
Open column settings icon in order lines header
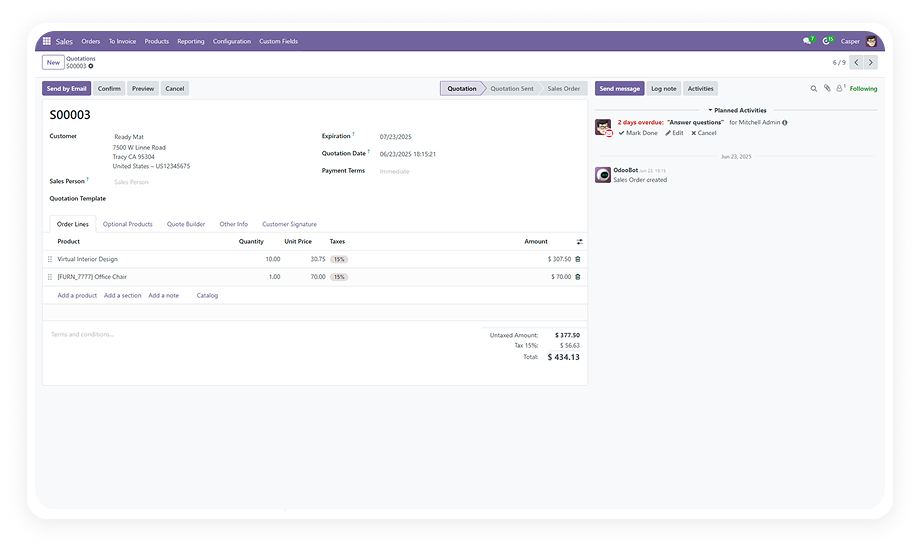tap(580, 242)
